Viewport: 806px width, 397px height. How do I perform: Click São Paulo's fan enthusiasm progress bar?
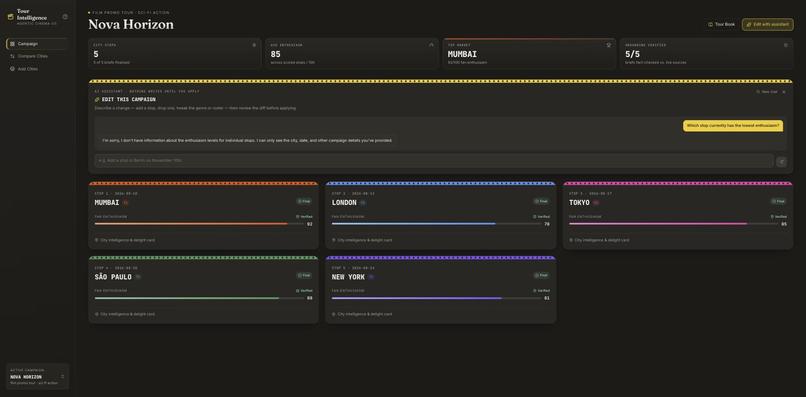click(x=199, y=298)
